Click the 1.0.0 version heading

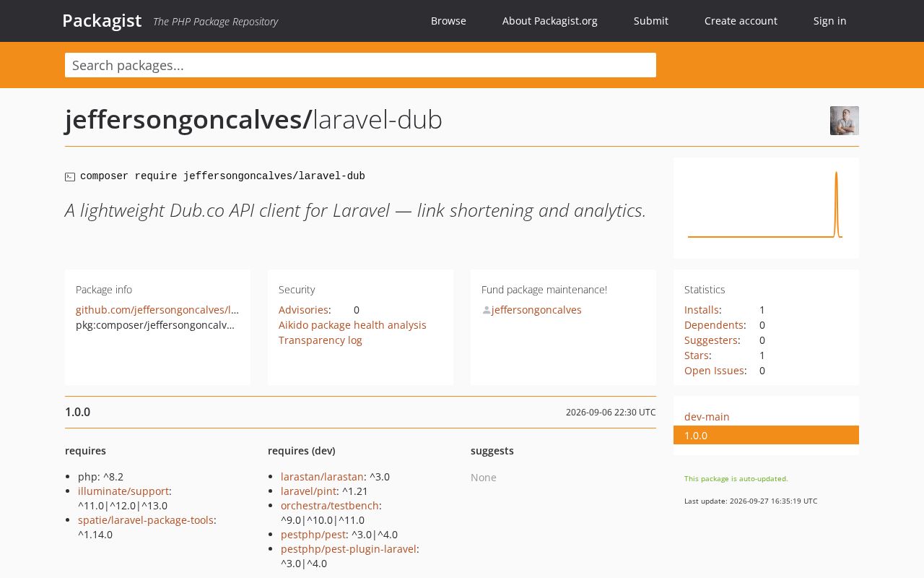click(x=77, y=413)
